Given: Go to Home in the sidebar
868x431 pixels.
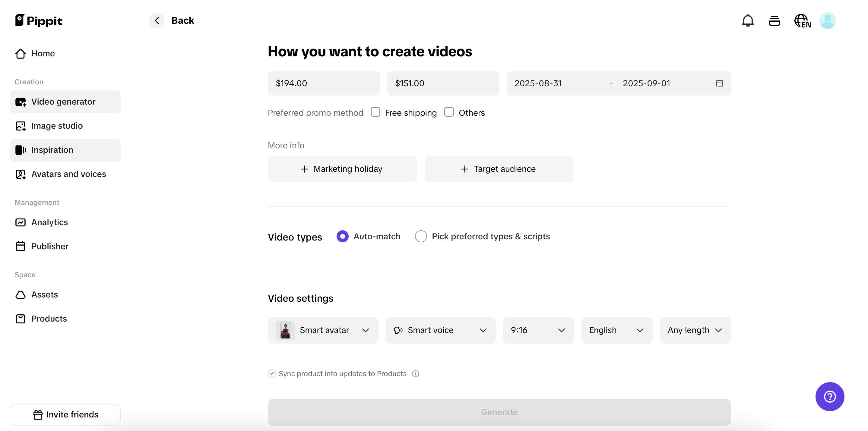Looking at the screenshot, I should point(43,54).
